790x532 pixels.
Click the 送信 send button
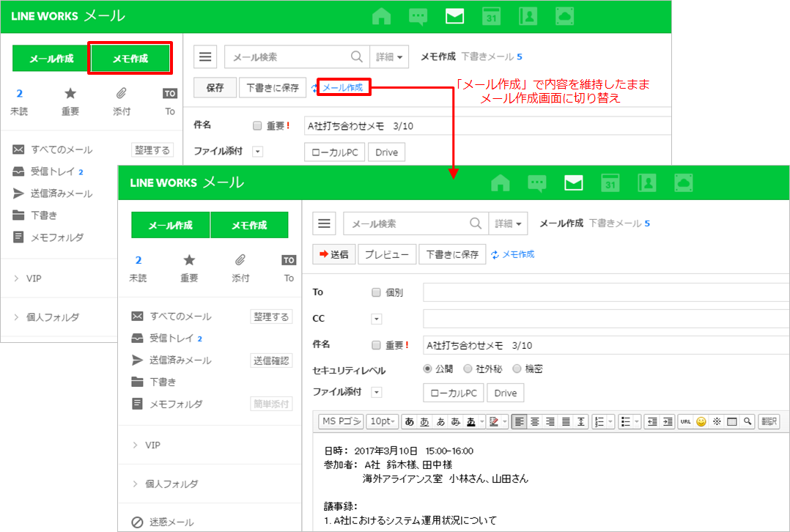[333, 254]
